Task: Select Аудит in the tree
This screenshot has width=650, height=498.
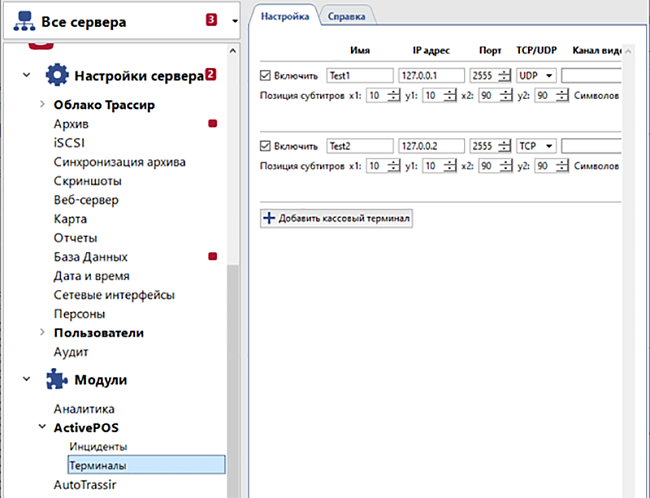Action: [x=71, y=352]
